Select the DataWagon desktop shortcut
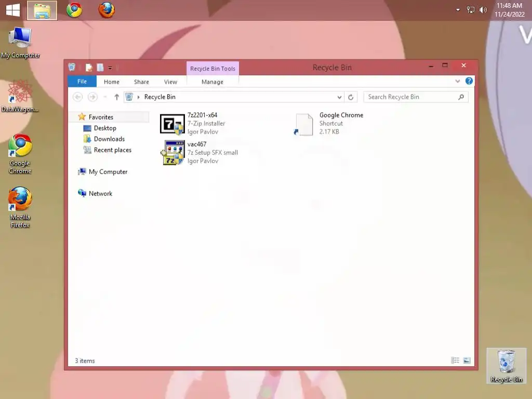 [20, 96]
